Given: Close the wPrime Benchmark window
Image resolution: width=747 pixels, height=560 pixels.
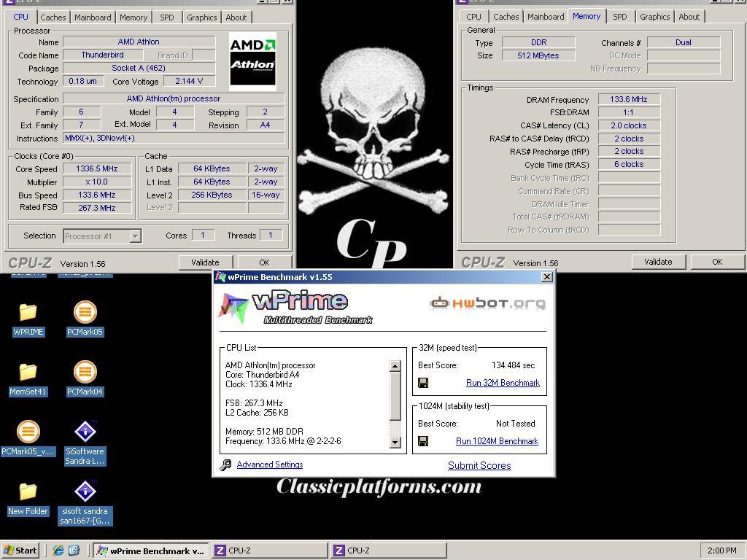Looking at the screenshot, I should pos(547,276).
